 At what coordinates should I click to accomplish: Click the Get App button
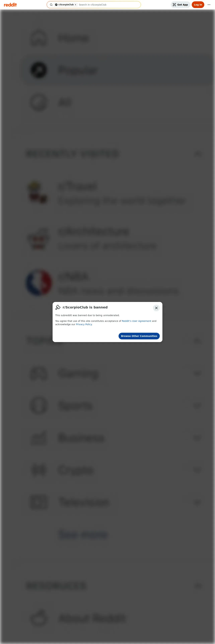[x=181, y=5]
